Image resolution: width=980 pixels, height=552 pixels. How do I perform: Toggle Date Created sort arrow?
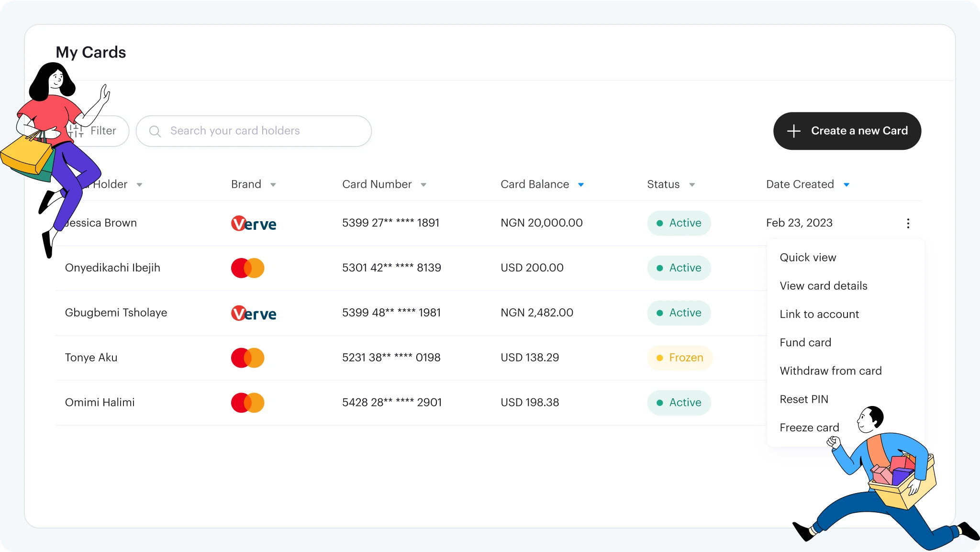[x=846, y=185]
